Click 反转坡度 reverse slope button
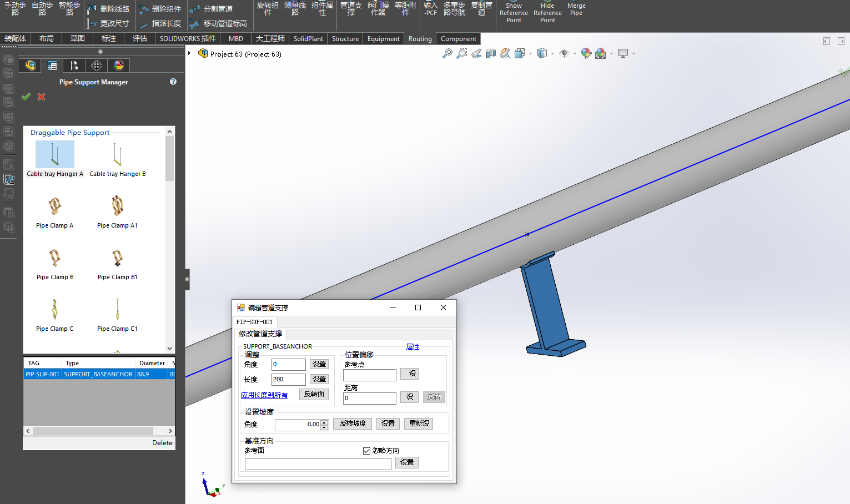 point(353,424)
